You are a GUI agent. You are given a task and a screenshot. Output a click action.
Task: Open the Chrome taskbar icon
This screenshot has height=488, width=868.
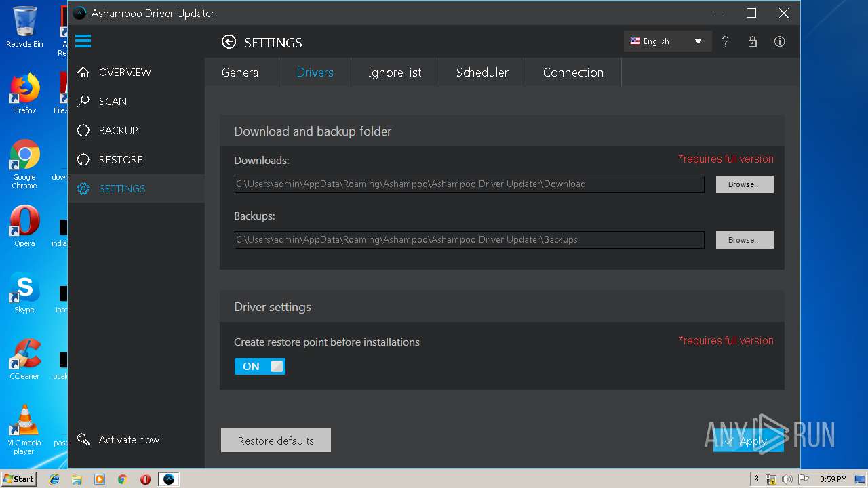(123, 479)
